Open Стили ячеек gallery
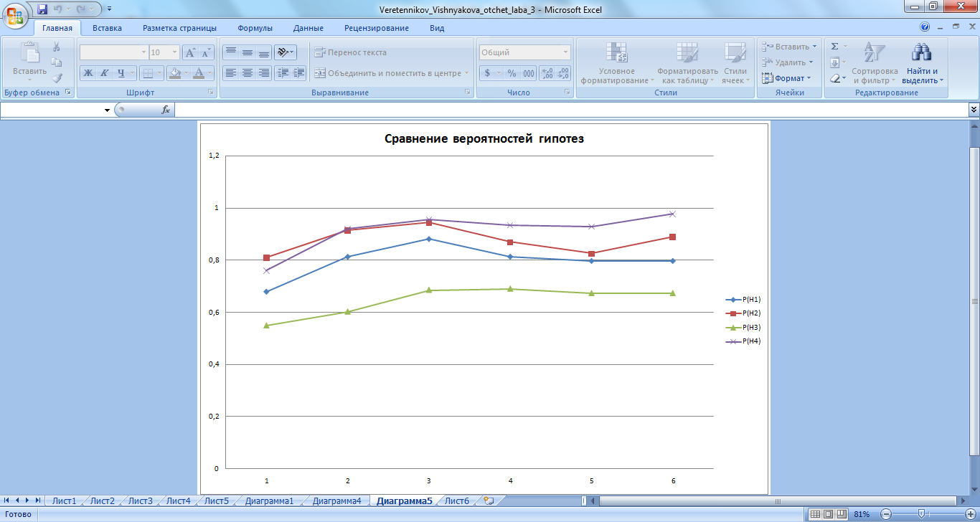Image resolution: width=980 pixels, height=522 pixels. point(735,63)
